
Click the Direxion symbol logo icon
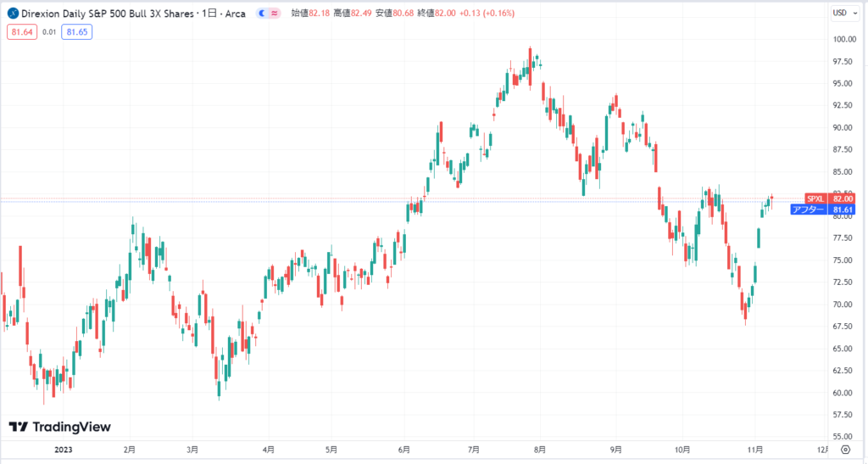coord(13,14)
